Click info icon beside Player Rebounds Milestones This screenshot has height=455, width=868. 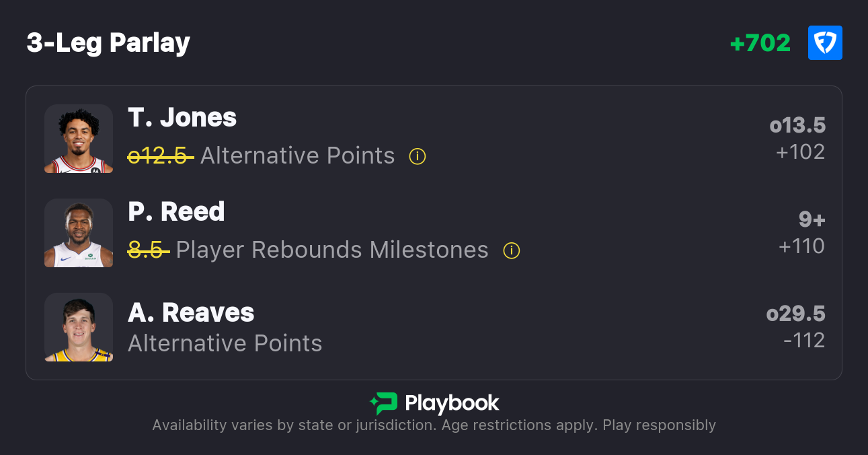click(512, 251)
